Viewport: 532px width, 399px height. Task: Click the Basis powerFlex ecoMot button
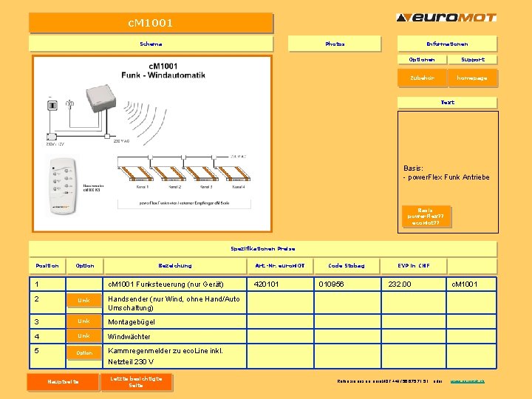426,216
